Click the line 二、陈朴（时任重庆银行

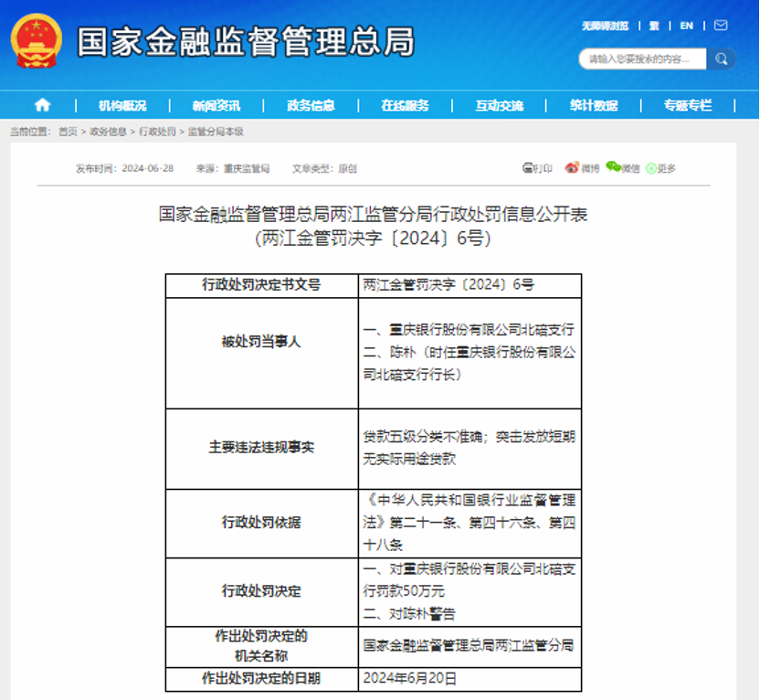pos(469,352)
